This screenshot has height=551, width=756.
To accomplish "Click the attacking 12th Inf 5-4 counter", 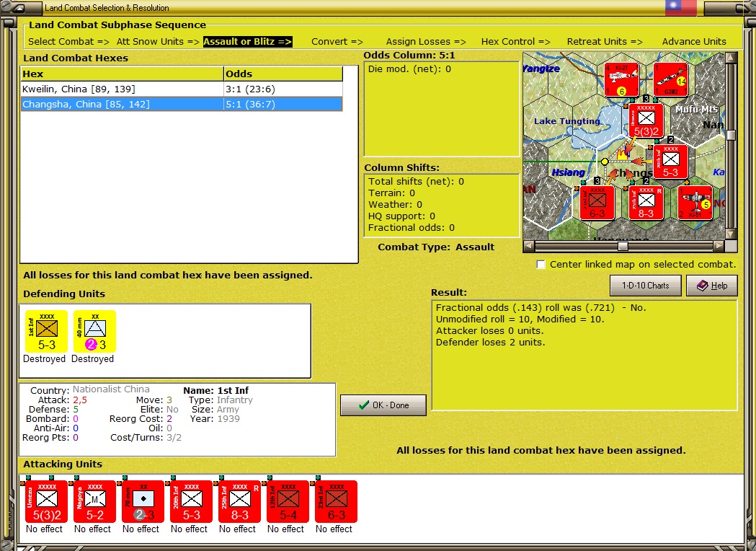I will (x=288, y=501).
